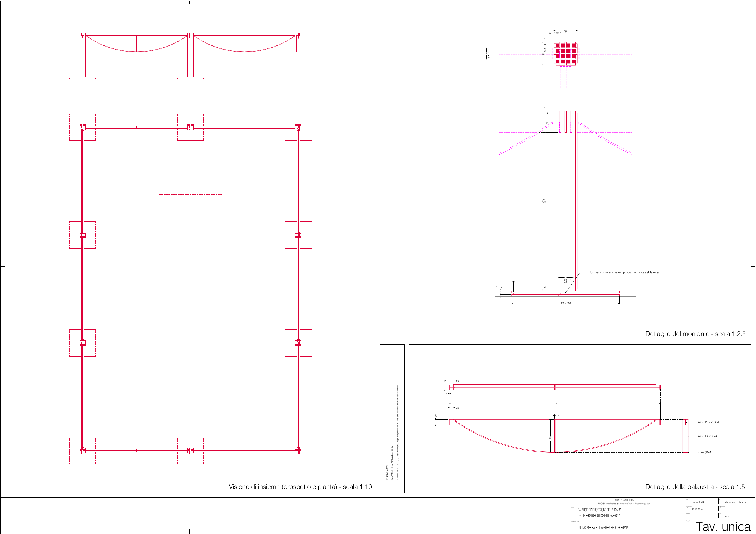
Task: Click the solid red post cross-section grid
Action: (x=565, y=53)
